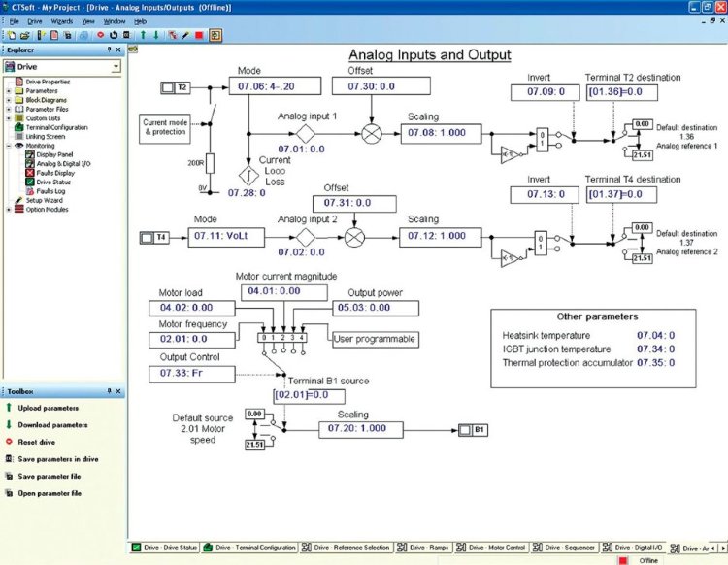Collapse the Monitoring tree node
Screen dimensions: 728x565
8,146
